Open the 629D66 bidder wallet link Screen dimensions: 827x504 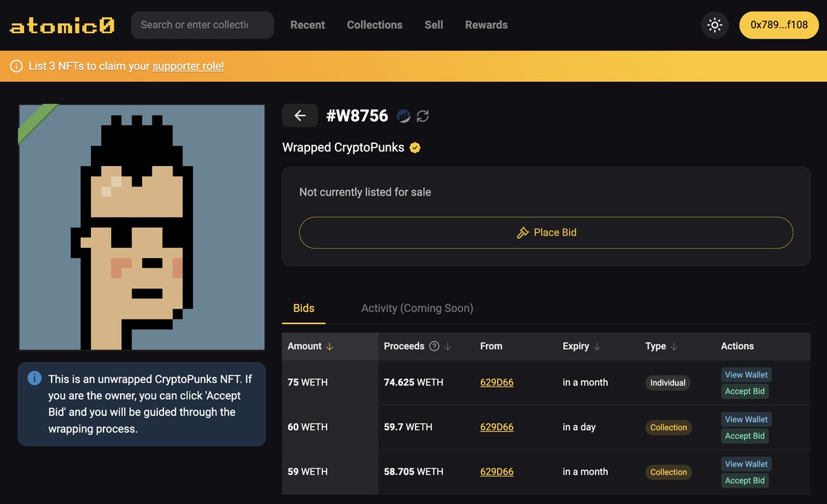tap(497, 382)
